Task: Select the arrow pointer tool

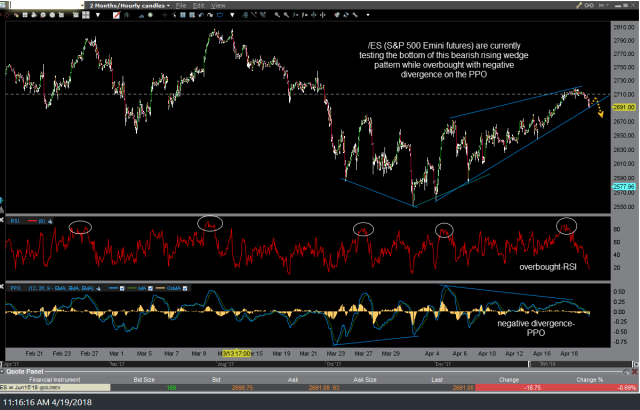Action: coord(174,15)
